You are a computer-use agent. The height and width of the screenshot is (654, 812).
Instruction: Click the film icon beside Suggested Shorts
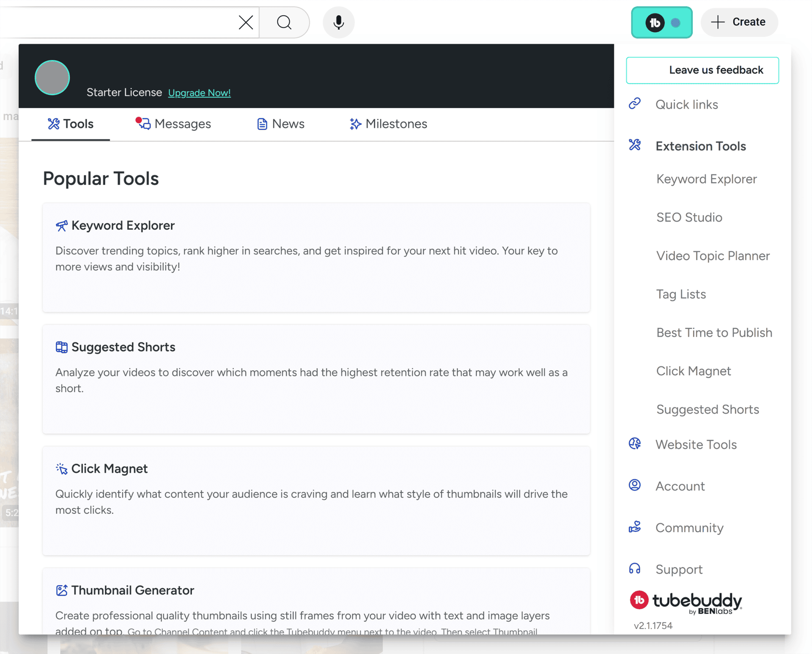pyautogui.click(x=62, y=347)
